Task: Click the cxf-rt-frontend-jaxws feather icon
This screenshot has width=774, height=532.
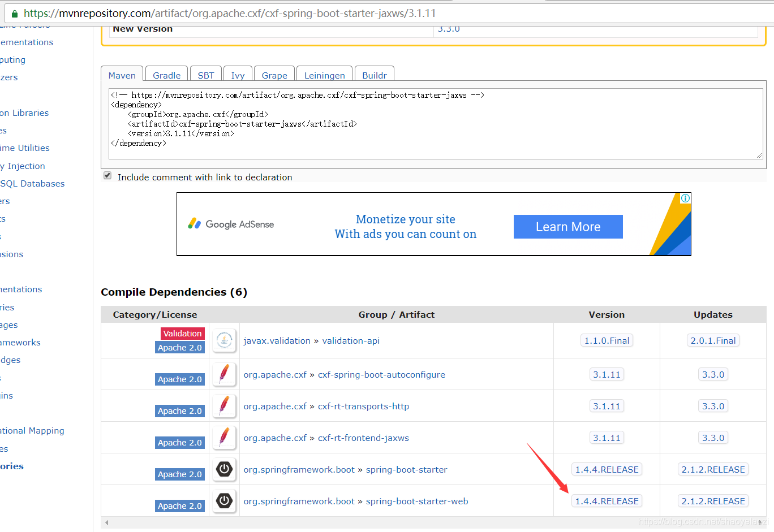Action: (x=225, y=438)
